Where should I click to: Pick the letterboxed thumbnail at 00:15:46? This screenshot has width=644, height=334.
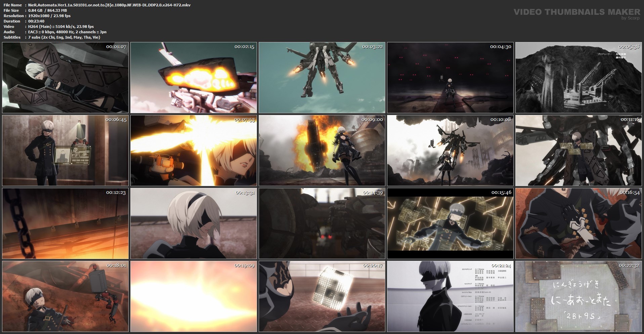pyautogui.click(x=450, y=223)
